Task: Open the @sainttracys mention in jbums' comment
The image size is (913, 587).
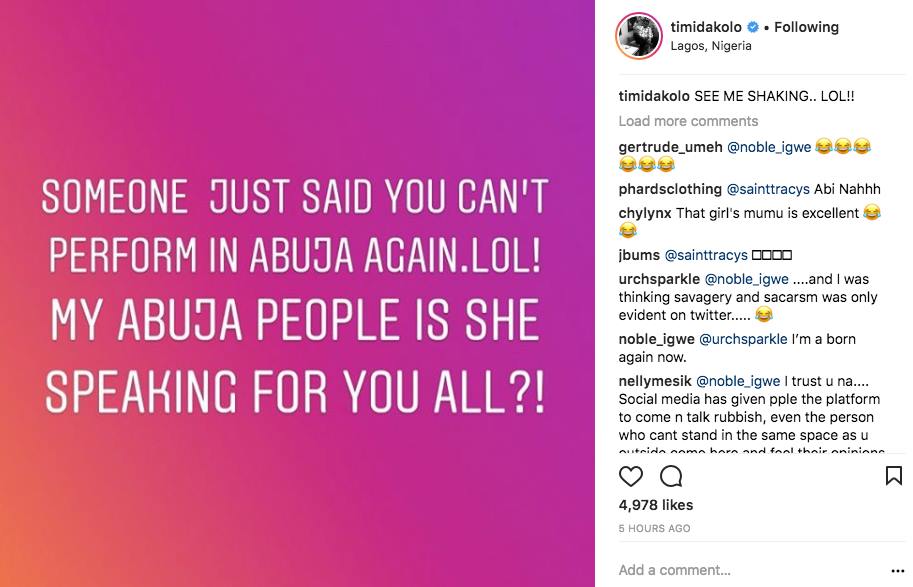Action: click(704, 255)
